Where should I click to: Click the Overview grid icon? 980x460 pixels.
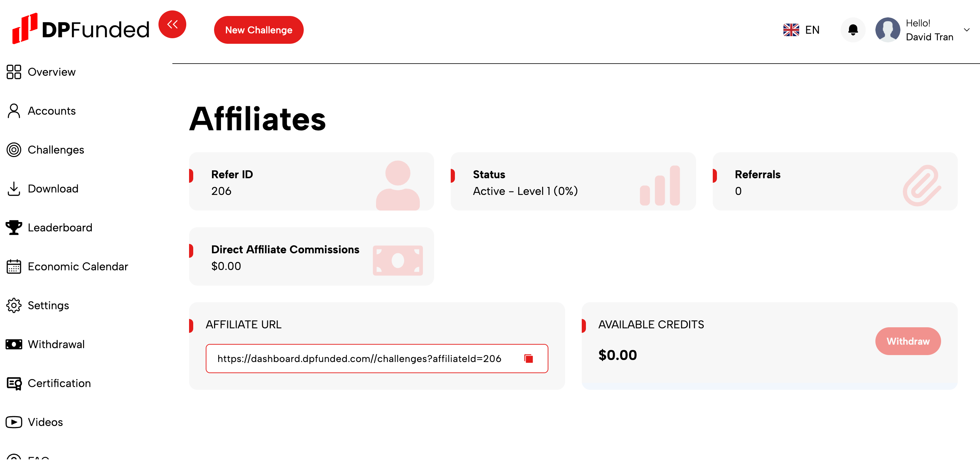coord(14,72)
